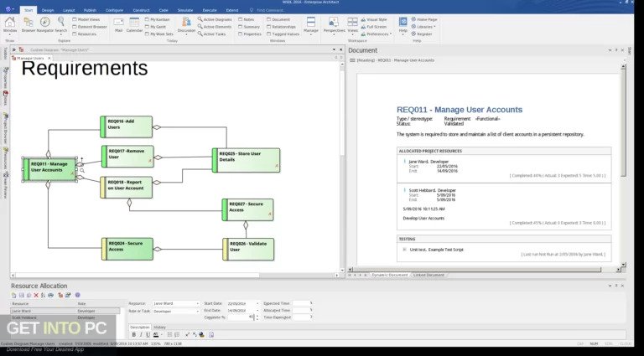Screen dimensions: 644x356
Task: Open application menu globe dropdown
Action: pyautogui.click(x=10, y=9)
